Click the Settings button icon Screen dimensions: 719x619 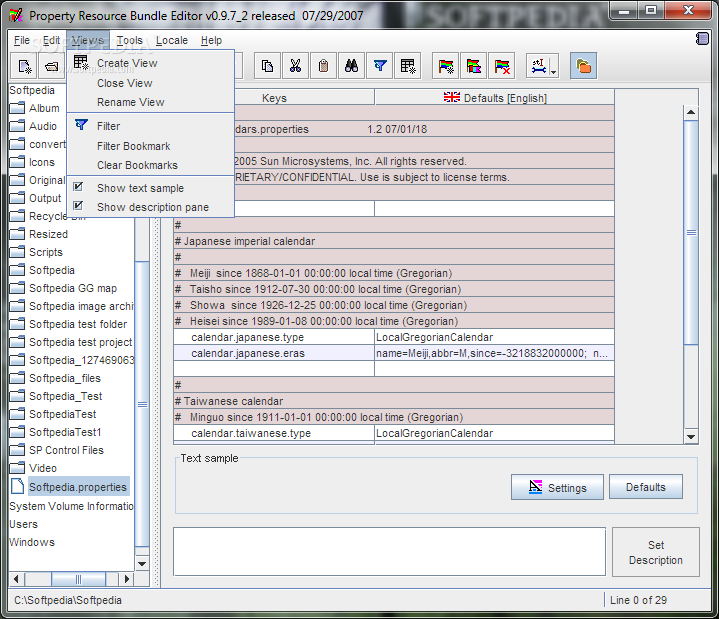click(x=535, y=487)
